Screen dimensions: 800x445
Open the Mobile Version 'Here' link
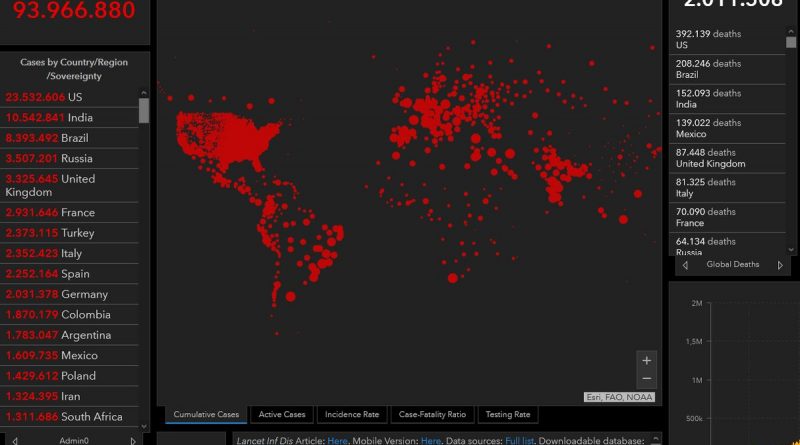point(430,440)
